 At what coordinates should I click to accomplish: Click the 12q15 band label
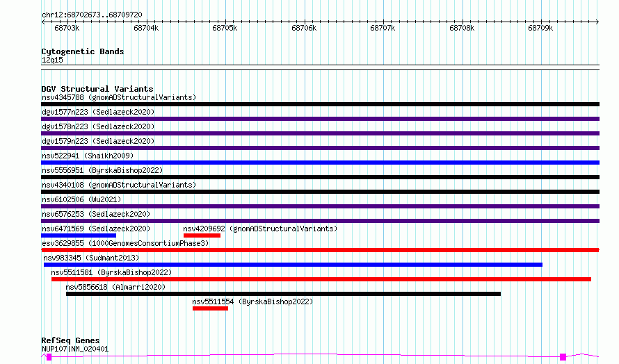click(52, 60)
